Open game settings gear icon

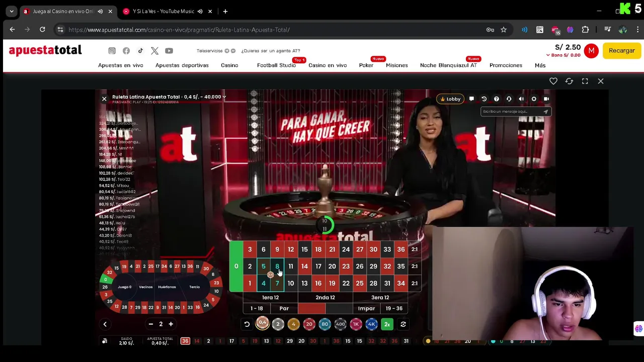[x=534, y=99]
